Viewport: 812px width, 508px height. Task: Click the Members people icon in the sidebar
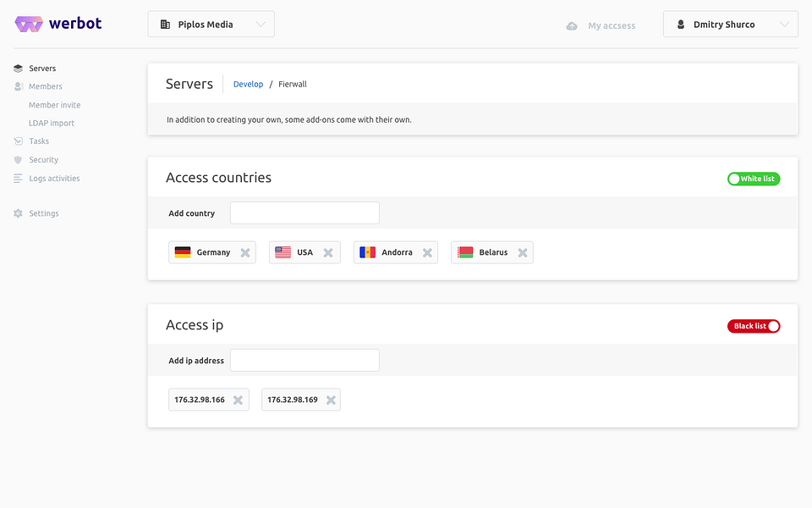19,86
